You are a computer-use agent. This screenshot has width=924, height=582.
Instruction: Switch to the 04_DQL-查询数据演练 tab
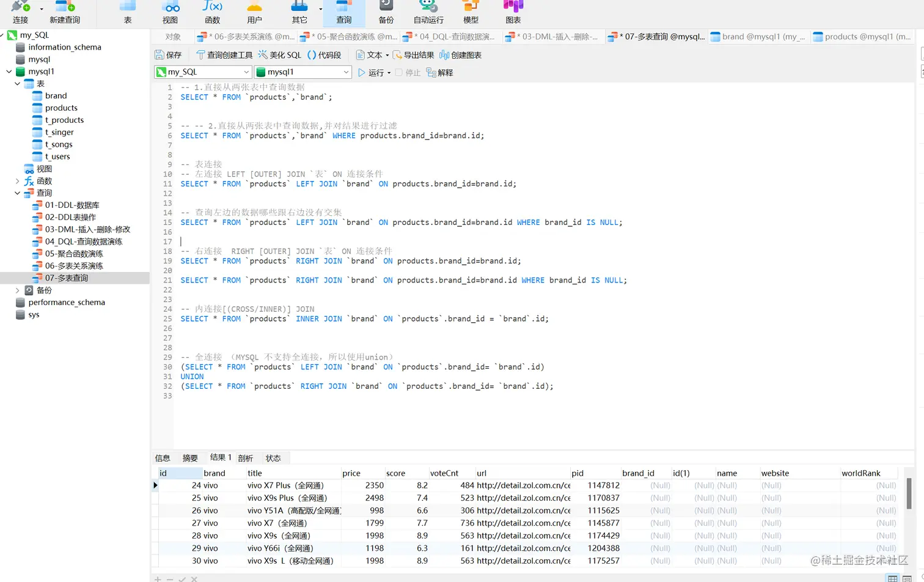point(451,37)
